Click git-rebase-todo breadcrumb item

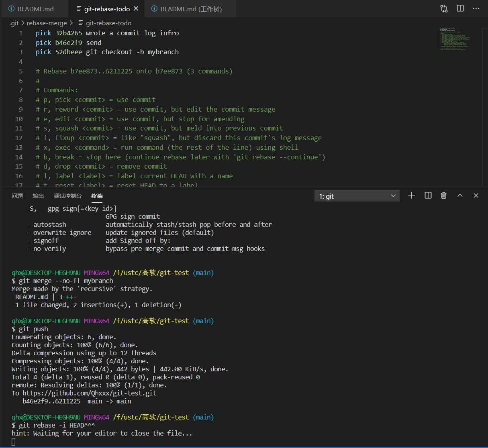[108, 23]
